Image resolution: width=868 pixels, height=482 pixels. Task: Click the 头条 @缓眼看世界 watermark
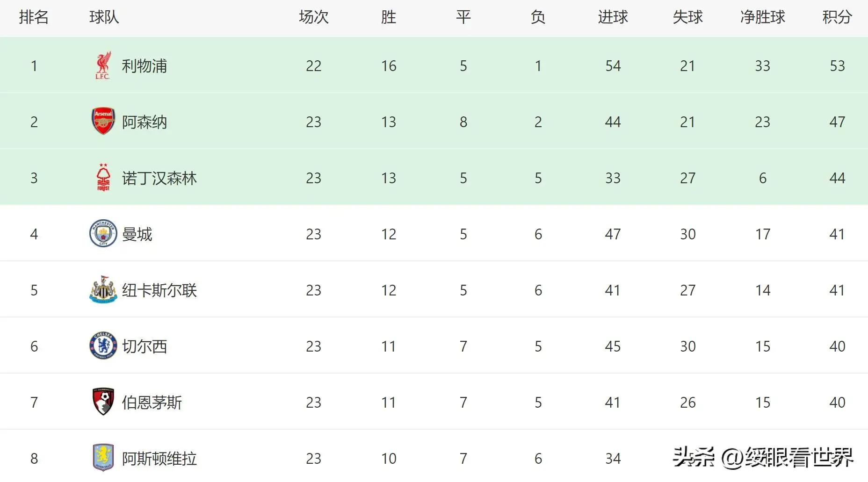[762, 457]
